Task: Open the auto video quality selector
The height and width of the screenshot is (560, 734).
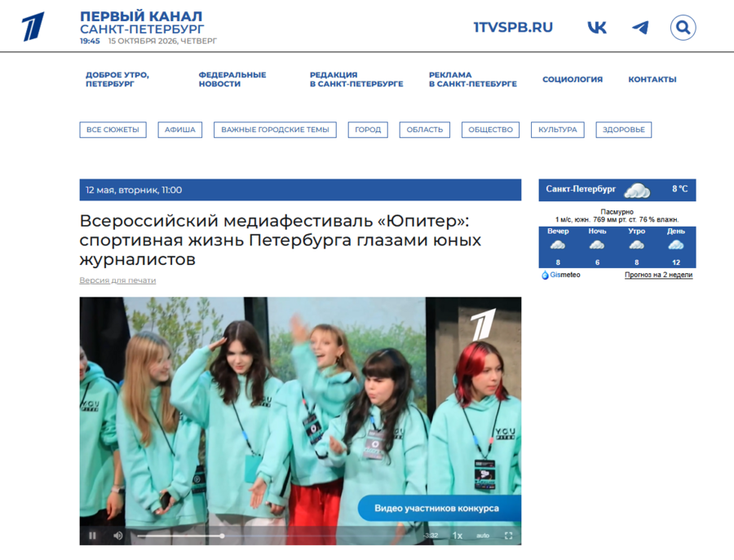Action: coord(483,536)
